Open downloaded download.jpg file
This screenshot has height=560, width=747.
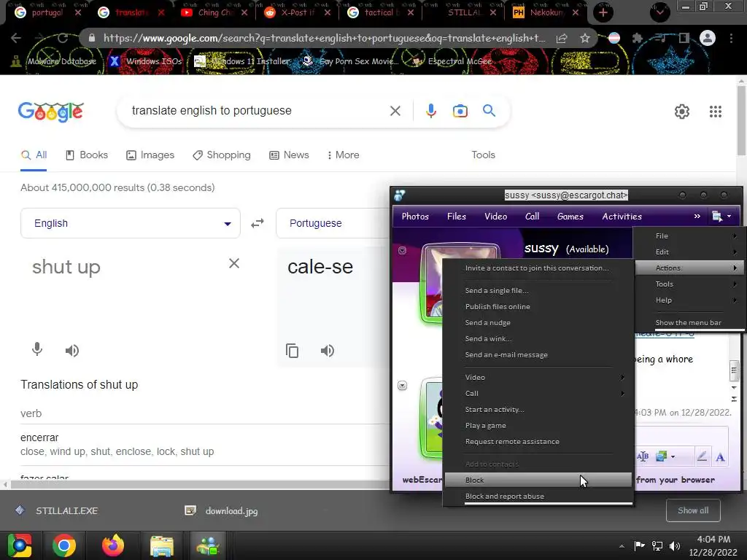tap(222, 510)
